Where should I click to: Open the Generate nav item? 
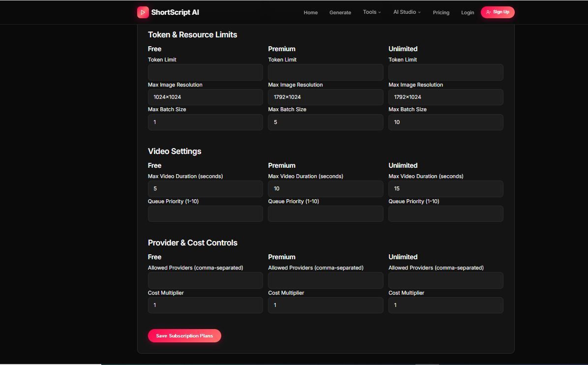[x=340, y=13]
